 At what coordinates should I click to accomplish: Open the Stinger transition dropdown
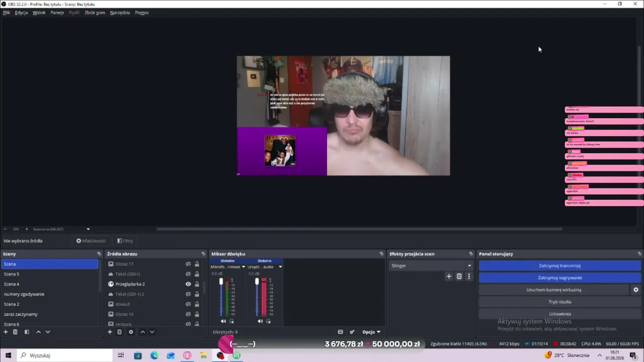(432, 265)
